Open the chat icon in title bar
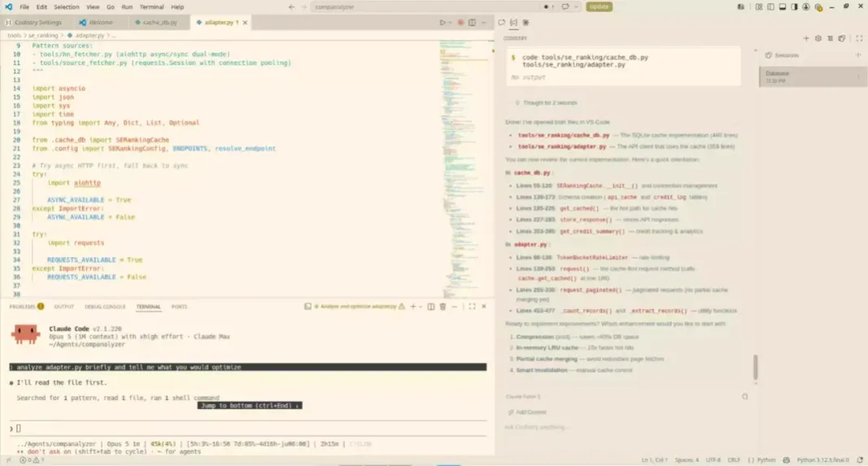 coord(565,7)
